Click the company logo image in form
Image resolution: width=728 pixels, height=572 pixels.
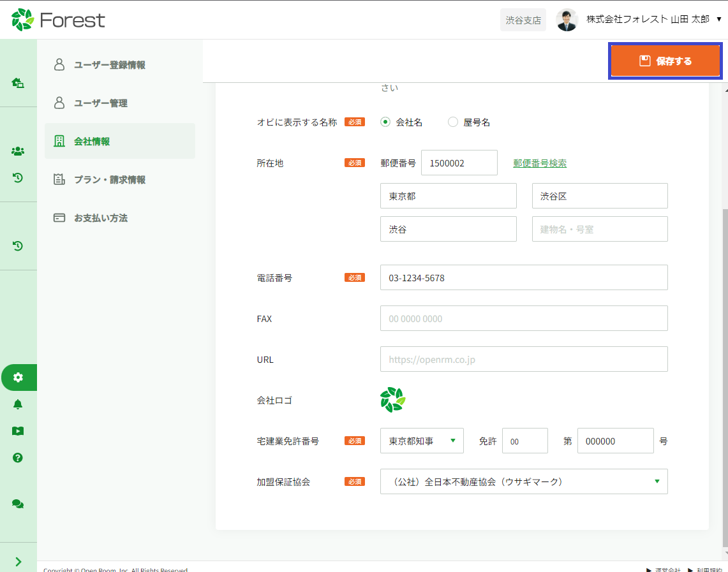(x=392, y=400)
